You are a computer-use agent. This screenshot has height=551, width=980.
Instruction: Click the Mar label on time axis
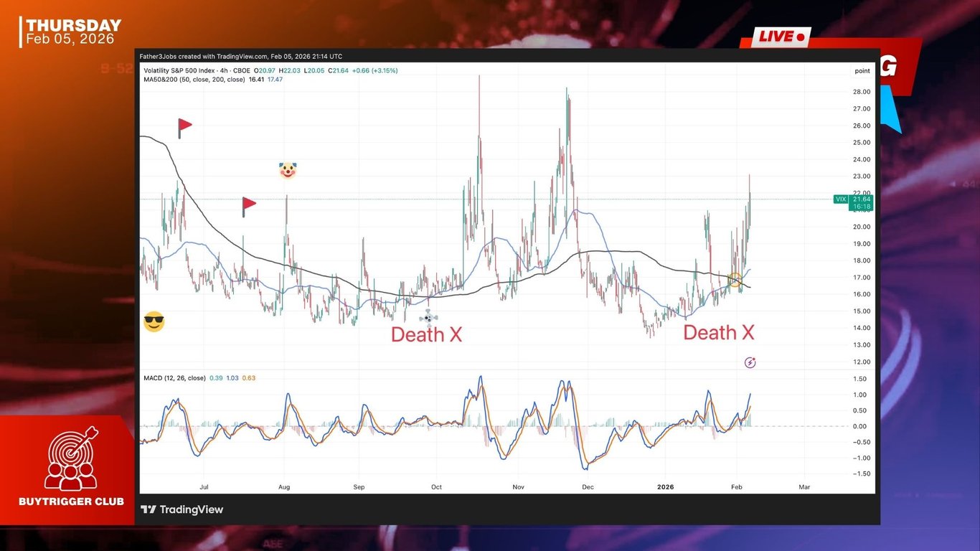pyautogui.click(x=804, y=487)
